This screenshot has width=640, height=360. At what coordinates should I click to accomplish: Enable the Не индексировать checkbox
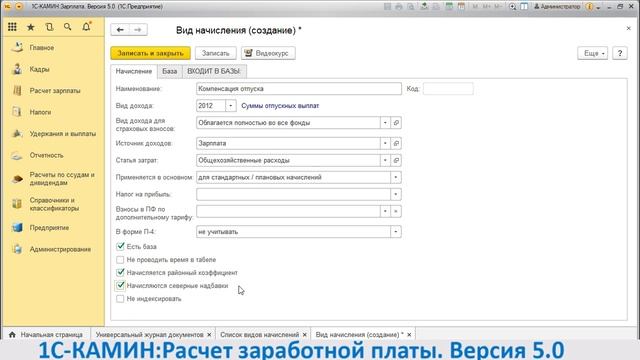coord(120,298)
